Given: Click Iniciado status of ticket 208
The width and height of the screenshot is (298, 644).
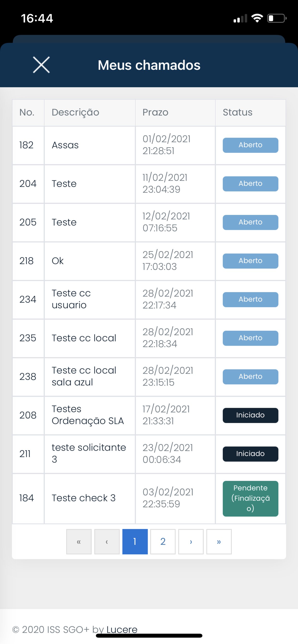Looking at the screenshot, I should (x=250, y=415).
